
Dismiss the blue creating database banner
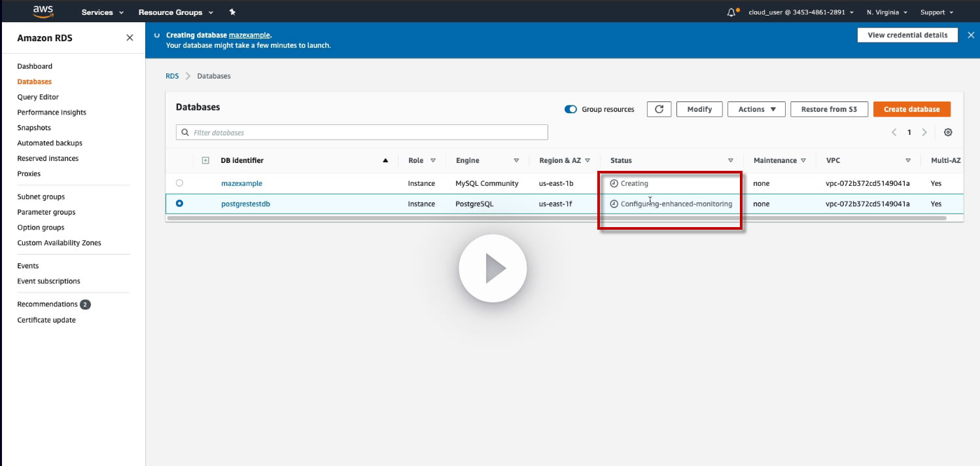[x=971, y=35]
